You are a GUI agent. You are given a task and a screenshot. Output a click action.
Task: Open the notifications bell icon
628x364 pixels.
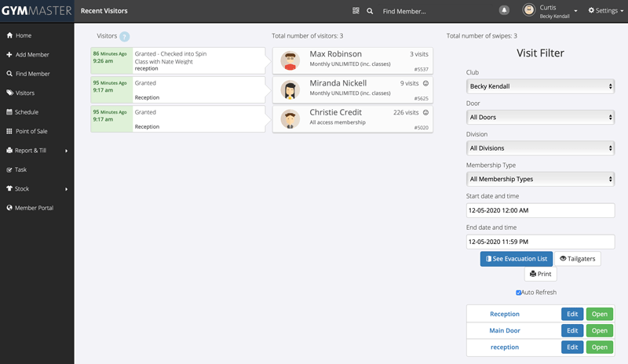(504, 10)
